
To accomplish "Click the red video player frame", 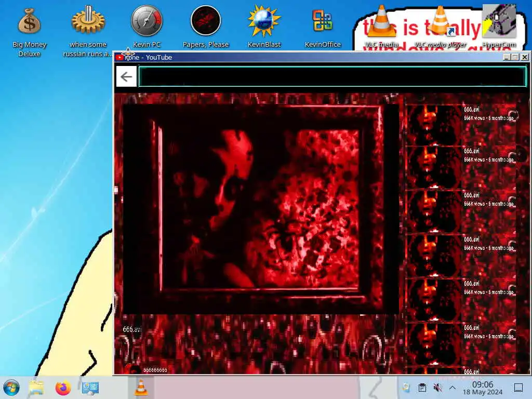I will 261,209.
